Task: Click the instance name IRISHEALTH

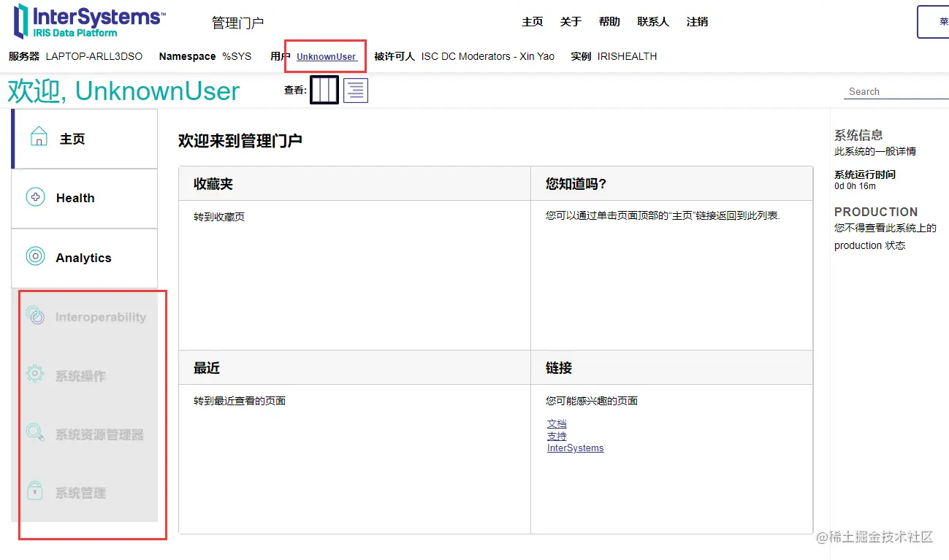Action: pyautogui.click(x=627, y=56)
